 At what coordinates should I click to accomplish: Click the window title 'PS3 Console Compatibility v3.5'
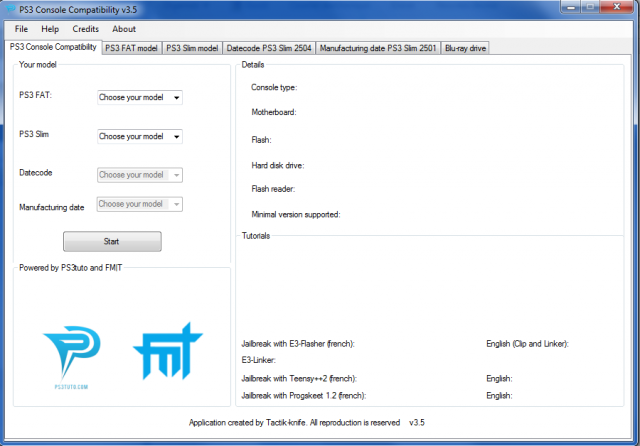click(78, 9)
